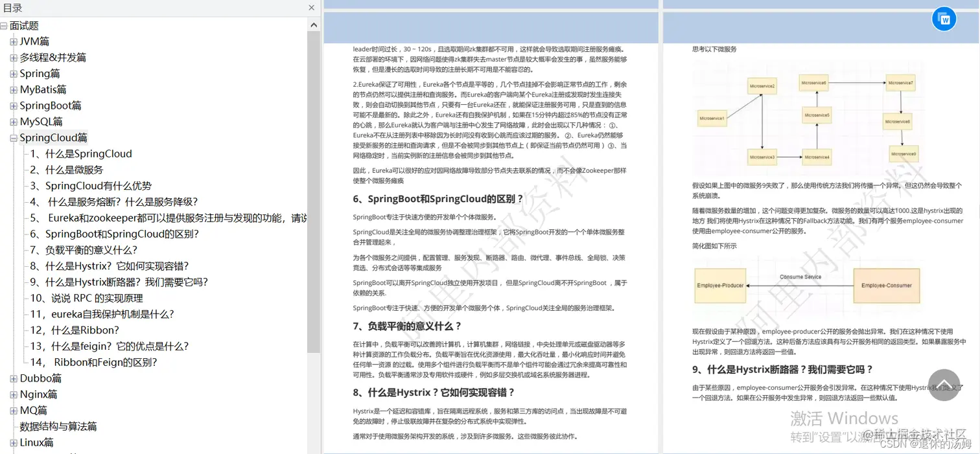Screen dimensions: 980x454
Task: Click the 目录 panel title
Action: coord(13,8)
